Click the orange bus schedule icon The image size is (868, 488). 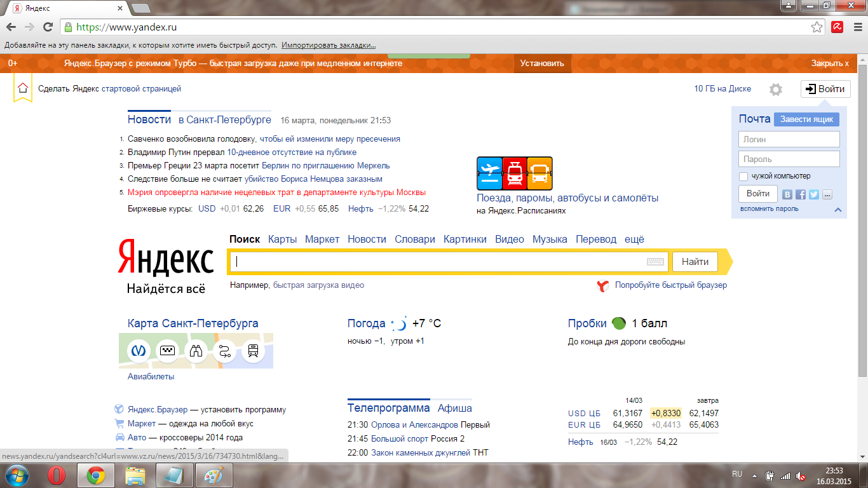coord(539,173)
